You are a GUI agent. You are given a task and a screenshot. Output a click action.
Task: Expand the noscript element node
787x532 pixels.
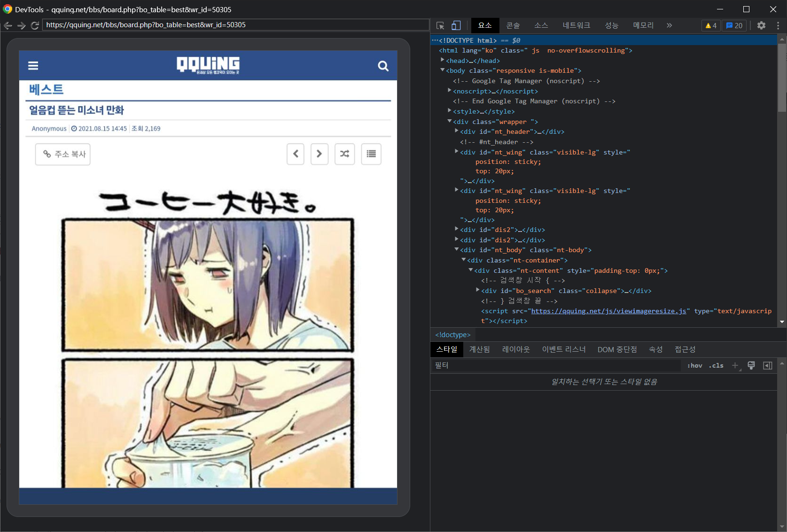coord(450,91)
